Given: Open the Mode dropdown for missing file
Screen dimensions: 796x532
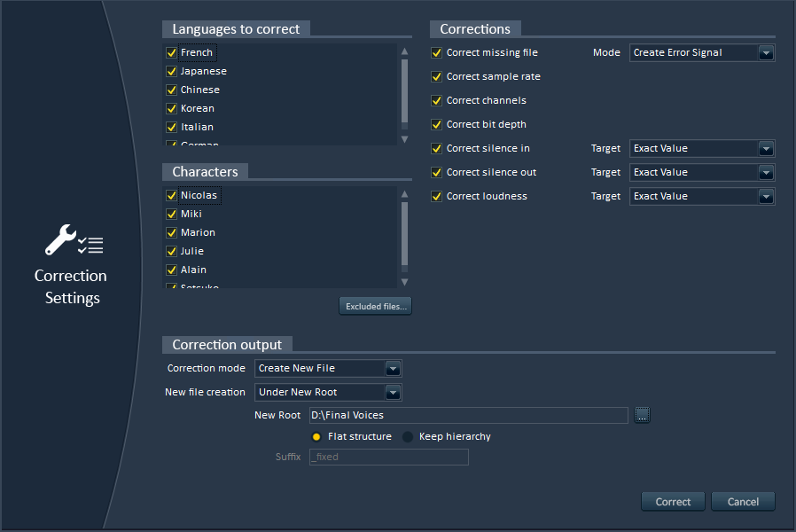Looking at the screenshot, I should click(766, 53).
